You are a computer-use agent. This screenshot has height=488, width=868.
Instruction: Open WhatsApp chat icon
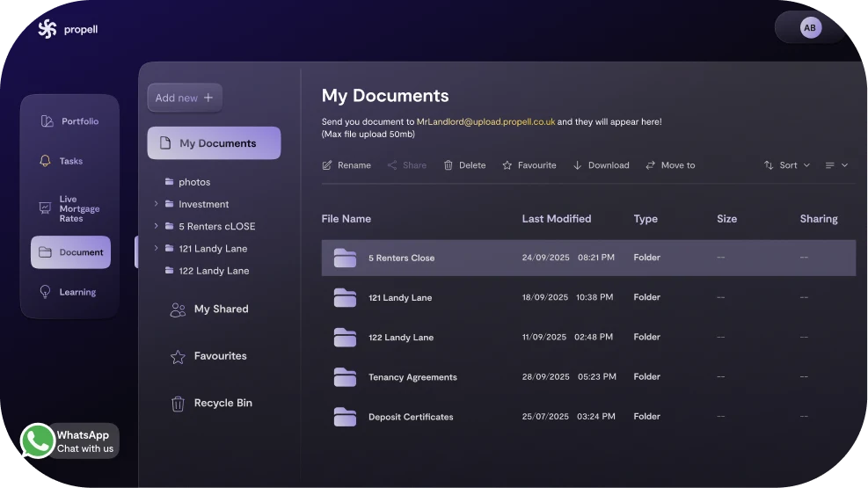click(x=38, y=441)
